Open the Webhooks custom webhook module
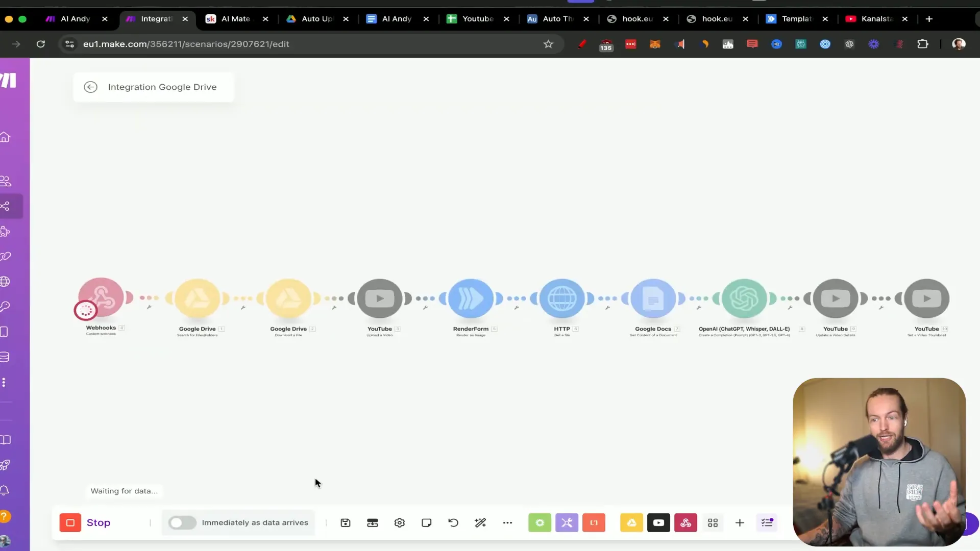980x551 pixels. click(101, 297)
